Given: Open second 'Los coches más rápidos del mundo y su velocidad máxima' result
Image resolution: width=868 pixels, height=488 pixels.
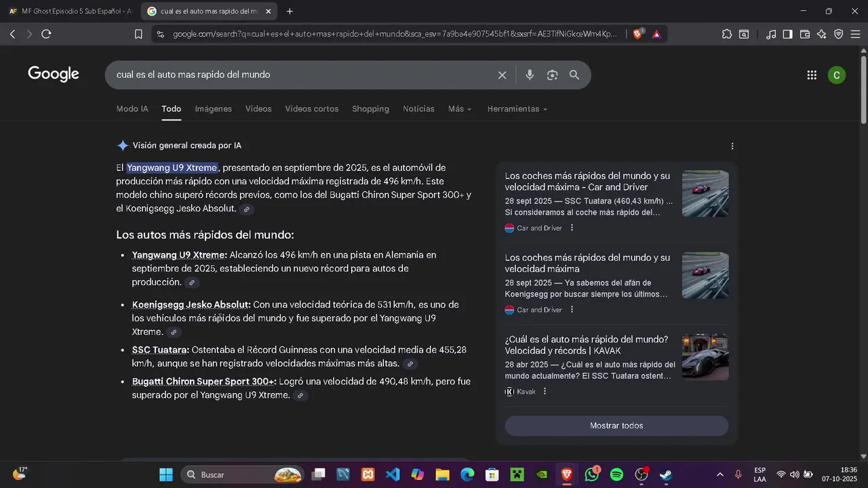Looking at the screenshot, I should pyautogui.click(x=587, y=264).
